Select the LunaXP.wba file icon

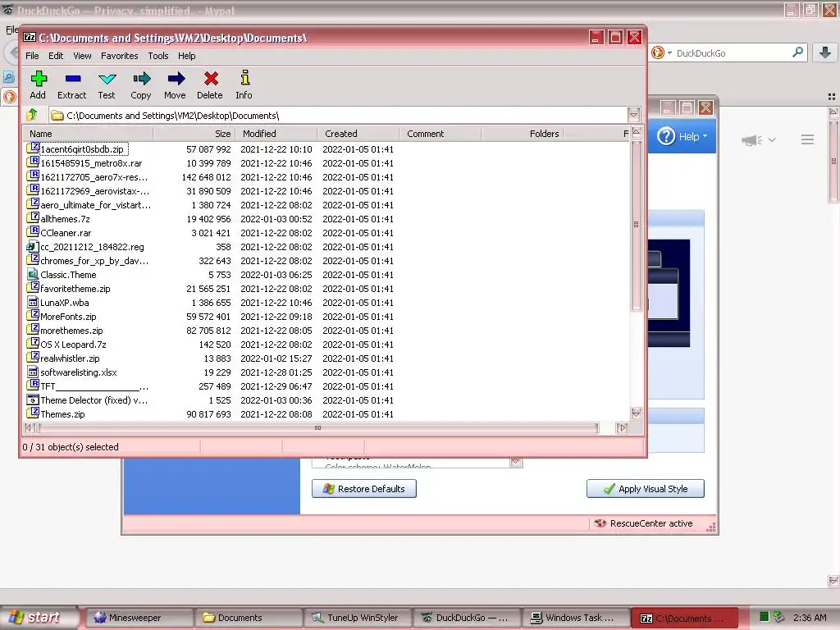(x=33, y=302)
